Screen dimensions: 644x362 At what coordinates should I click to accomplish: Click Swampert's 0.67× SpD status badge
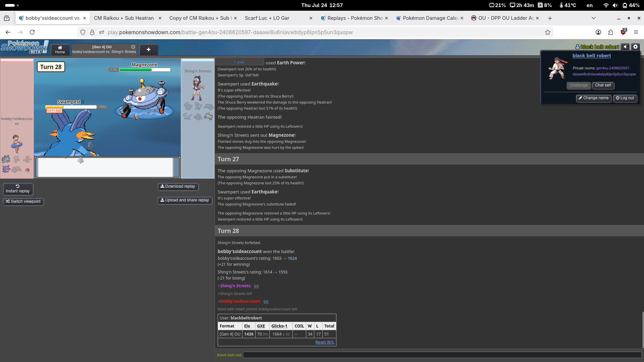pos(54,110)
